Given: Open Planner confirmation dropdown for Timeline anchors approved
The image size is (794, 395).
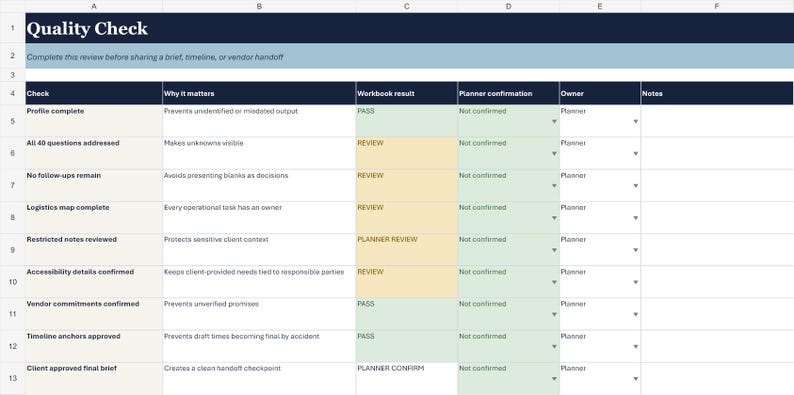Looking at the screenshot, I should click(554, 346).
